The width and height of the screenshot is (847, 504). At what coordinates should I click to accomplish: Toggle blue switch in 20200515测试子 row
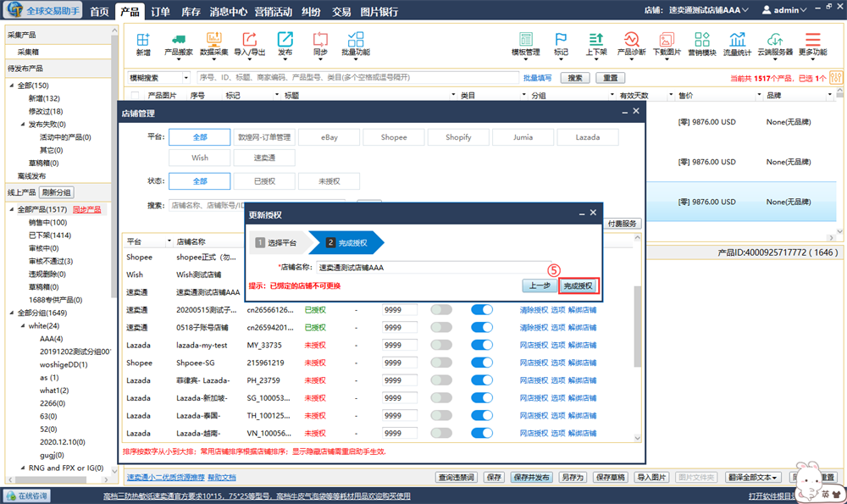[482, 309]
